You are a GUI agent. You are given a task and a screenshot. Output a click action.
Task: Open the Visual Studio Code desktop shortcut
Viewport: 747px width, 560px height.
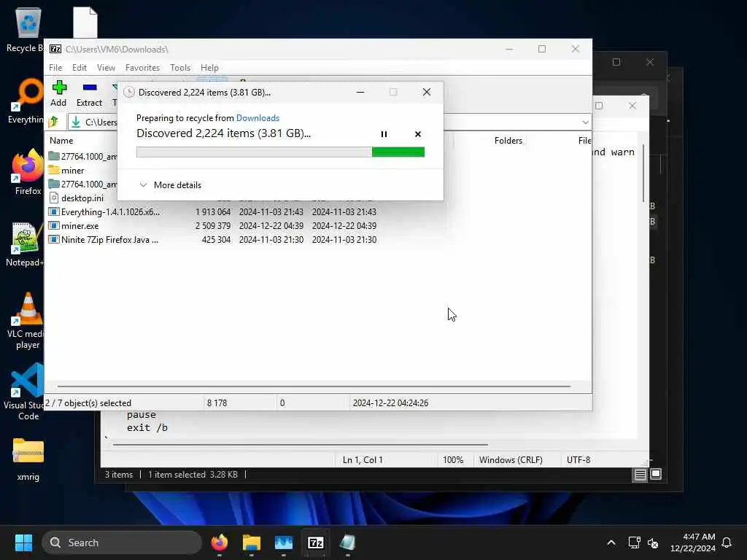[x=26, y=392]
